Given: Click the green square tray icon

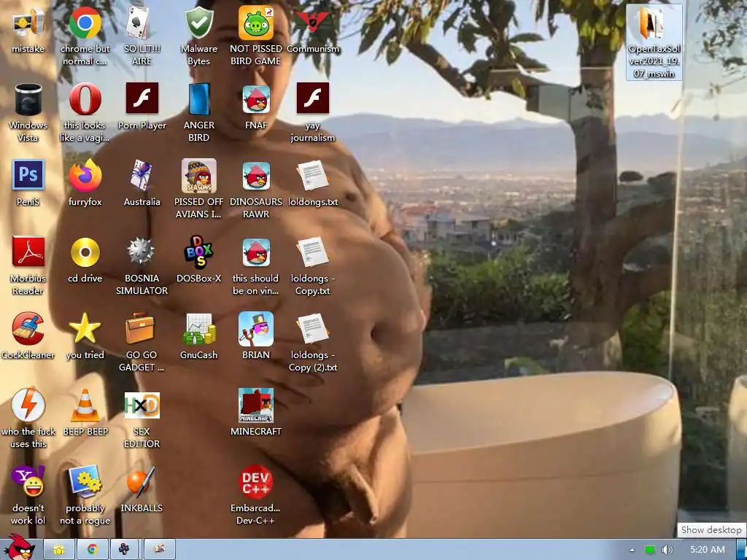Looking at the screenshot, I should tap(649, 550).
